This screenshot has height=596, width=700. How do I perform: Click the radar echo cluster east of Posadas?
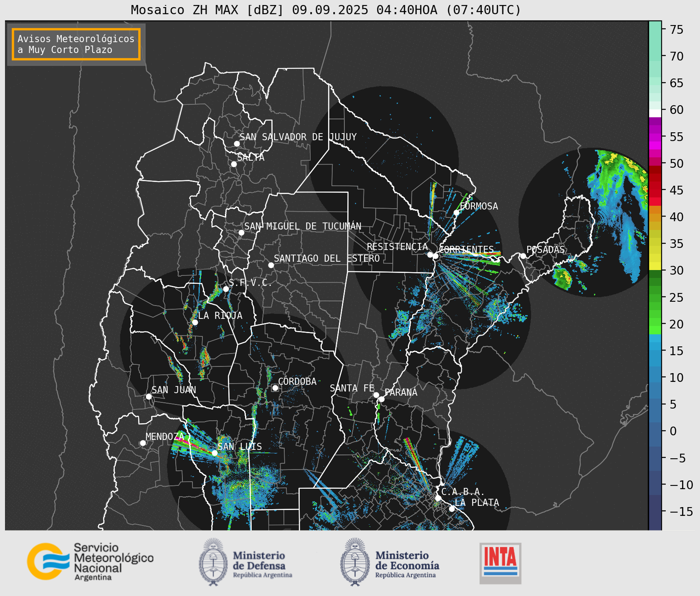pos(562,278)
